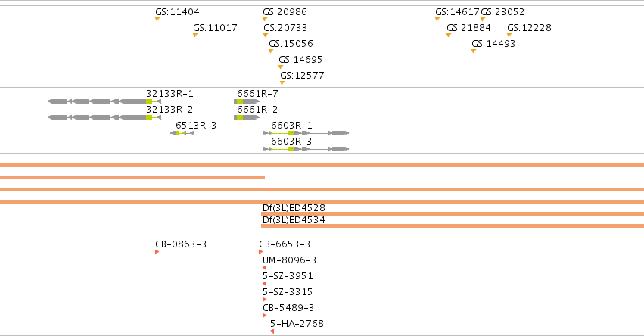
Task: Select the UM-8096-3 red arrow marker
Action: (265, 268)
